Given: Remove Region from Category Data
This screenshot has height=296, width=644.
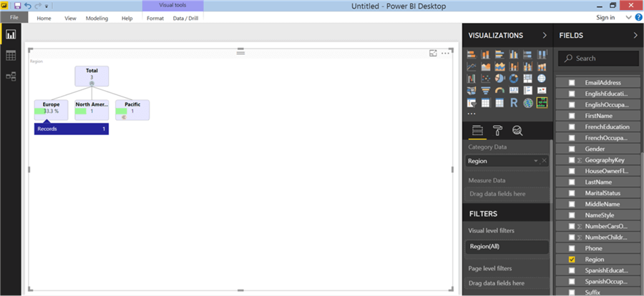Looking at the screenshot, I should point(545,161).
